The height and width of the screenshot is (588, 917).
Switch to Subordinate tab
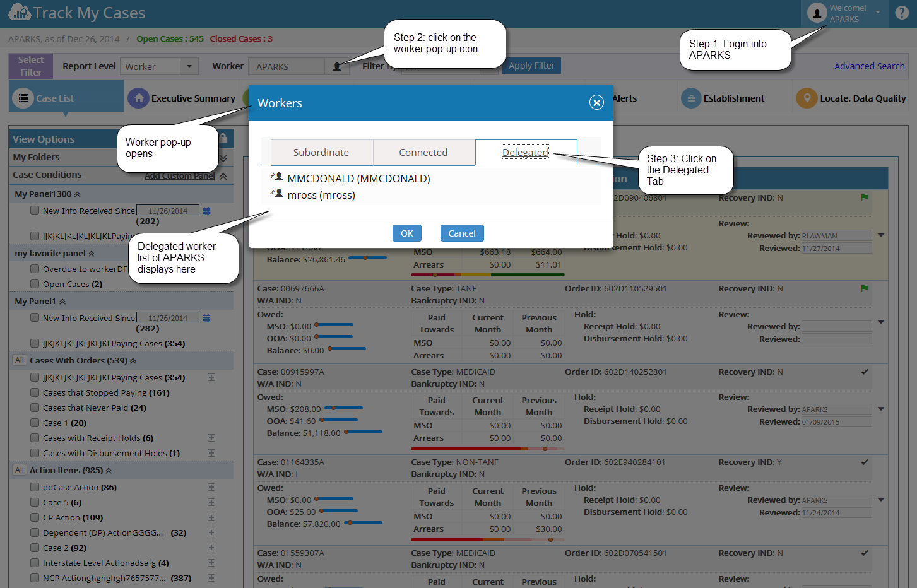pyautogui.click(x=322, y=153)
